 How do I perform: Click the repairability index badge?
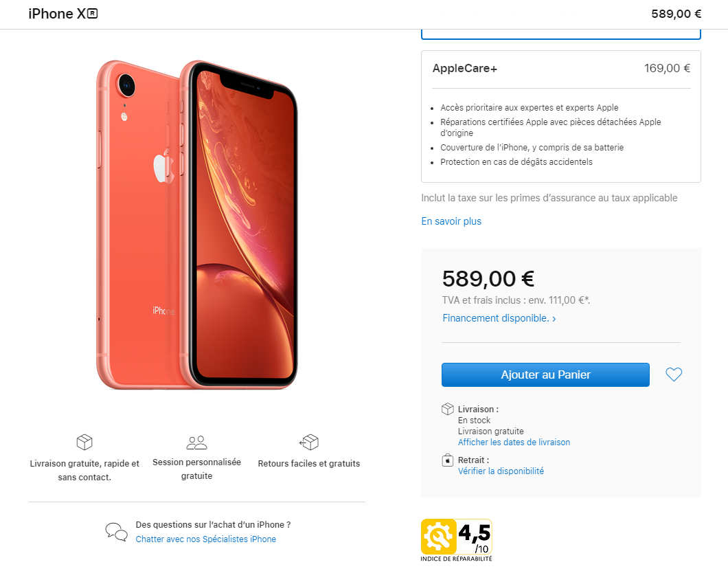(457, 539)
